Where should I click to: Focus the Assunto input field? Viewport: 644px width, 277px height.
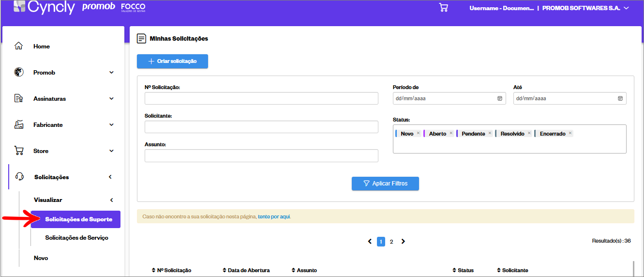tap(261, 155)
